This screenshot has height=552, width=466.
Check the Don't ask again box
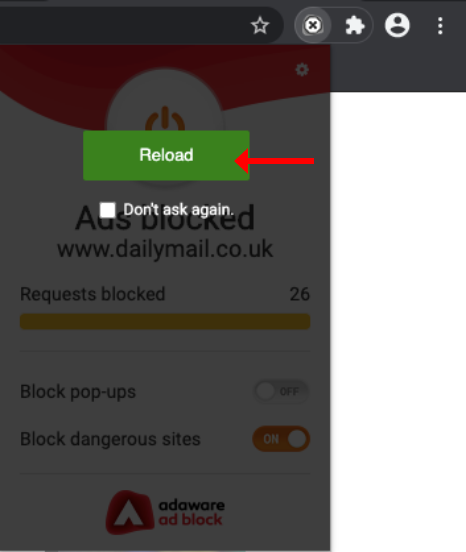click(107, 210)
